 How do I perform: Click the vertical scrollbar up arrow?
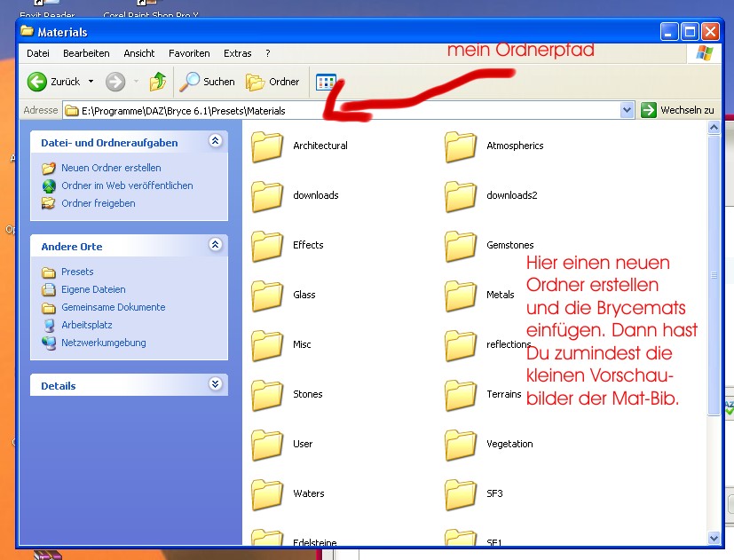coord(714,128)
